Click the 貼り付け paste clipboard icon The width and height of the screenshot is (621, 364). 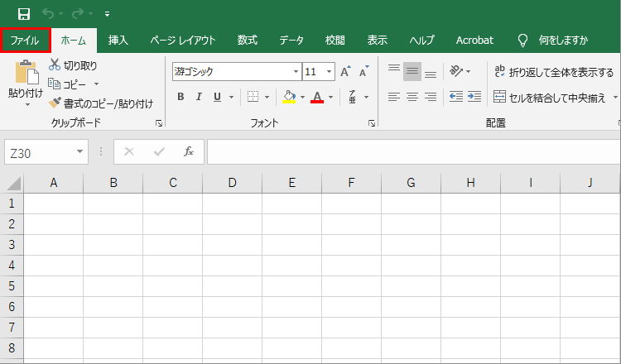(x=27, y=72)
